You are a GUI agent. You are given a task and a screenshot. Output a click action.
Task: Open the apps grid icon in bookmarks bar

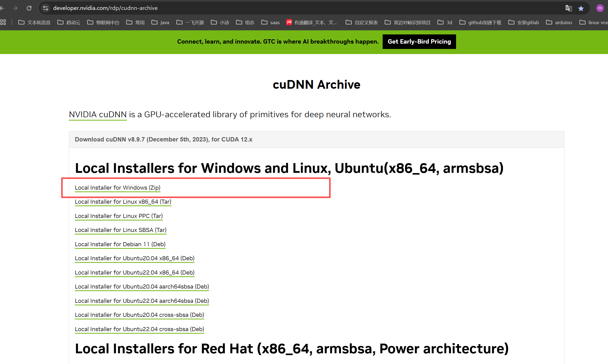pyautogui.click(x=3, y=22)
